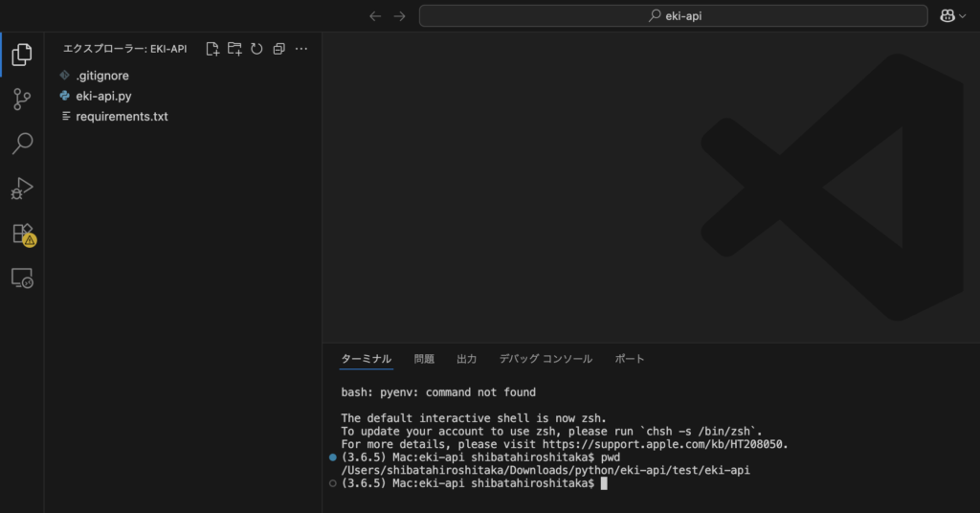The width and height of the screenshot is (980, 513).
Task: Expand the Copilot dropdown chevron
Action: click(x=963, y=16)
